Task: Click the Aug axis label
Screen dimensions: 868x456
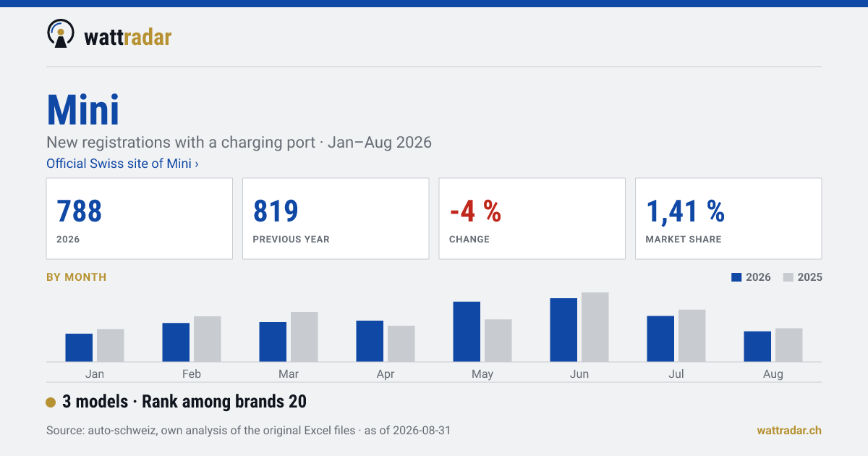Action: (x=773, y=374)
